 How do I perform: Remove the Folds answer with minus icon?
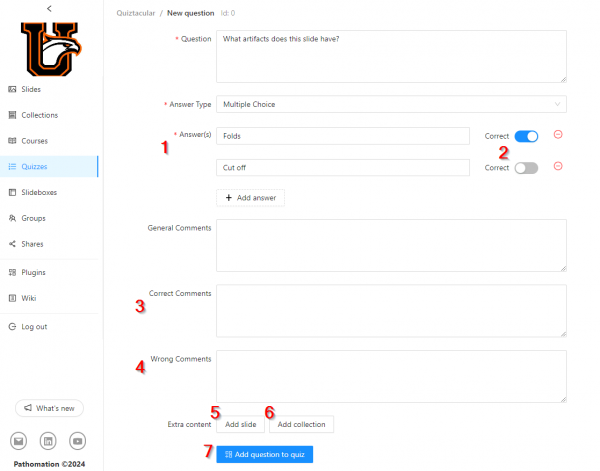coord(557,135)
